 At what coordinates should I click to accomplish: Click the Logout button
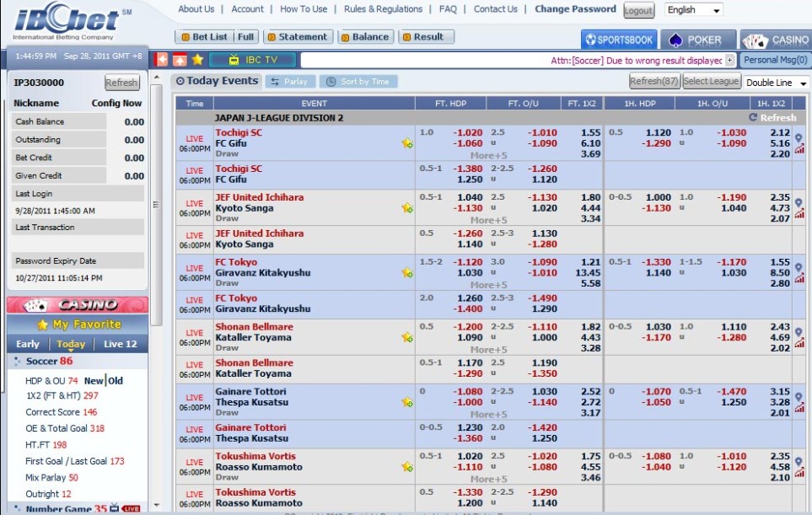click(638, 10)
